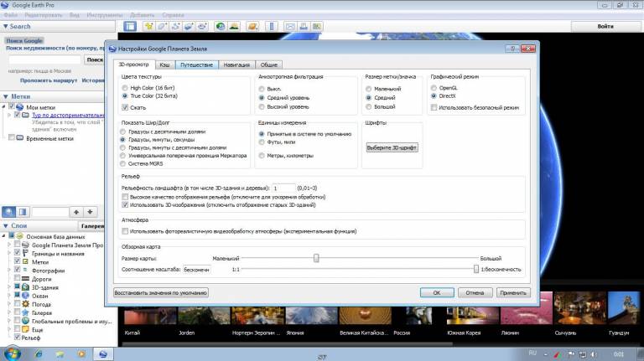This screenshot has height=361, width=644.
Task: Click Google Earth icon in the taskbar
Action: pyautogui.click(x=102, y=353)
